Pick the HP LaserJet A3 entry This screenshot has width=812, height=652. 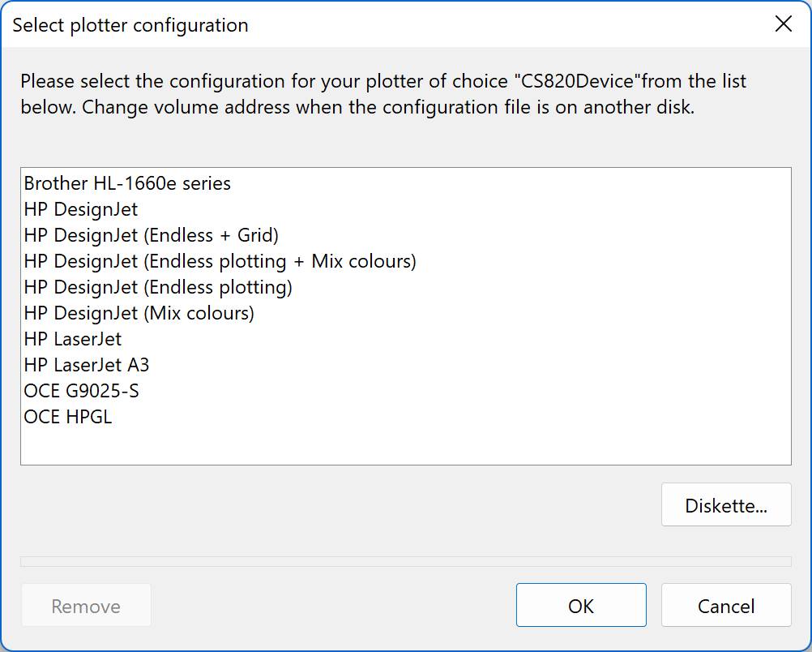click(87, 366)
